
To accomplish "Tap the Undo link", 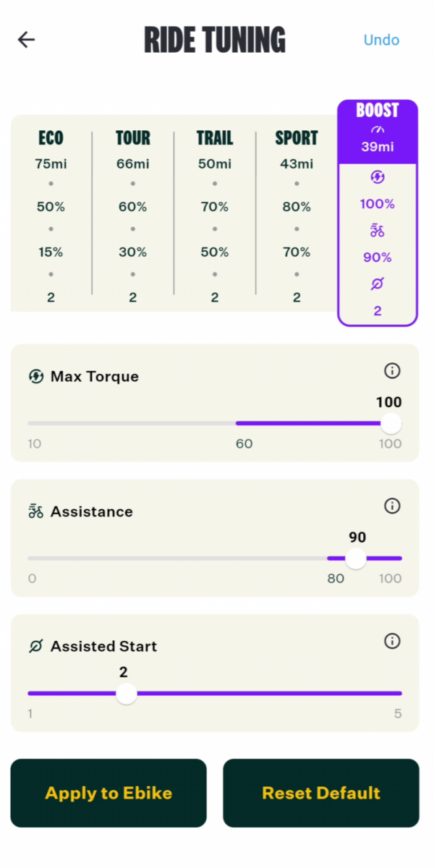I will coord(381,40).
